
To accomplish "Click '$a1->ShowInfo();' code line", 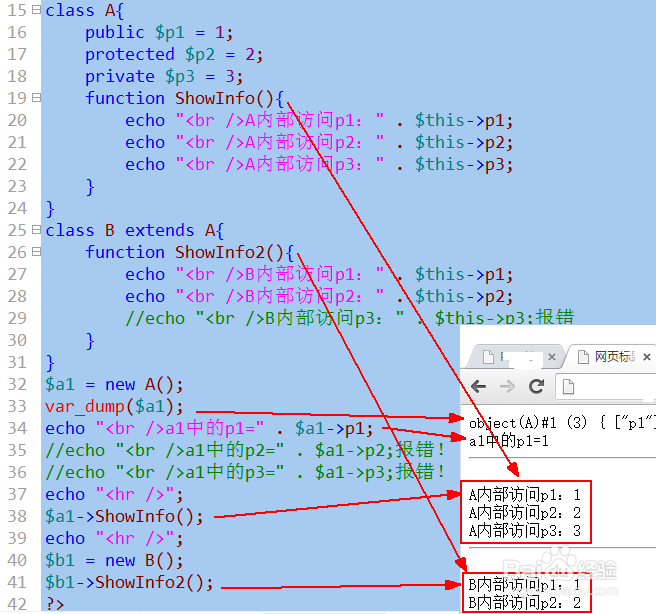I will click(124, 517).
